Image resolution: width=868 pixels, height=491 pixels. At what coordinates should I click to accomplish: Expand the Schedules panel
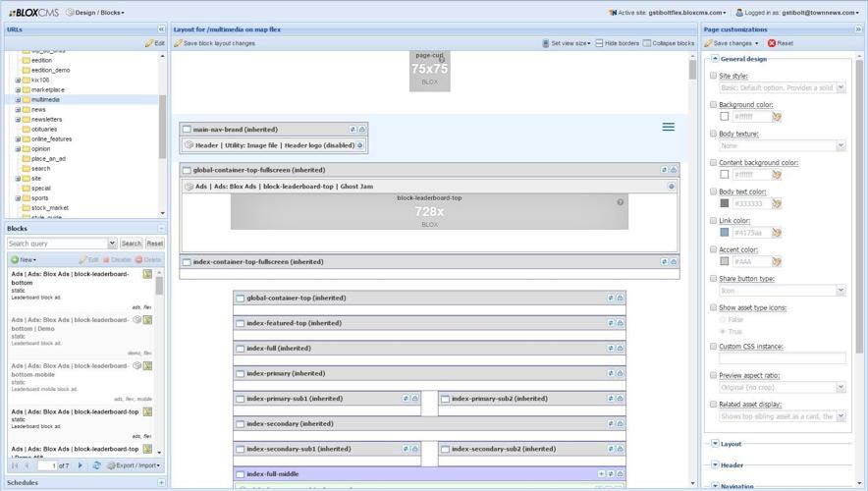[161, 483]
